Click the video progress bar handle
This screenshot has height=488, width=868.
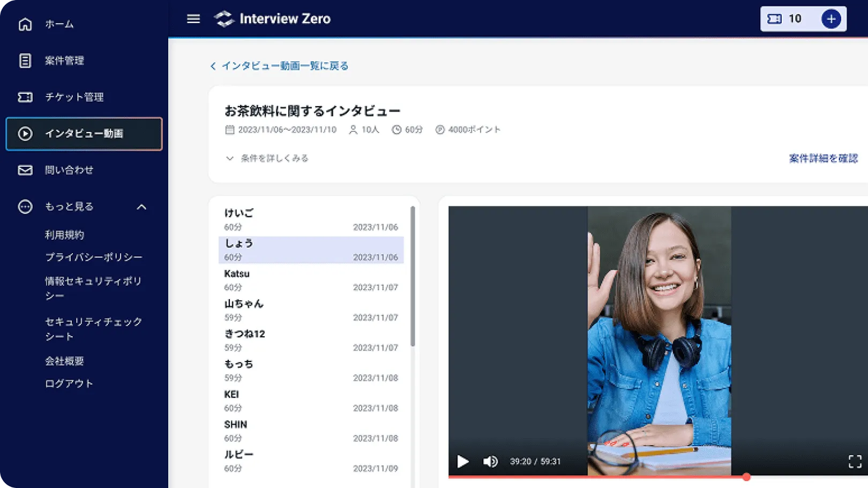coord(746,477)
